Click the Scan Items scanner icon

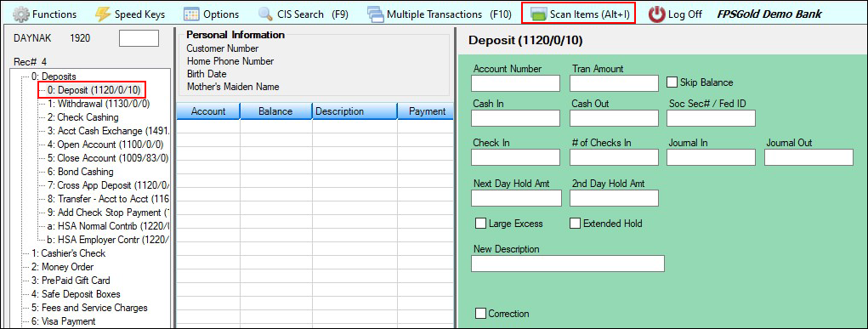(x=539, y=14)
